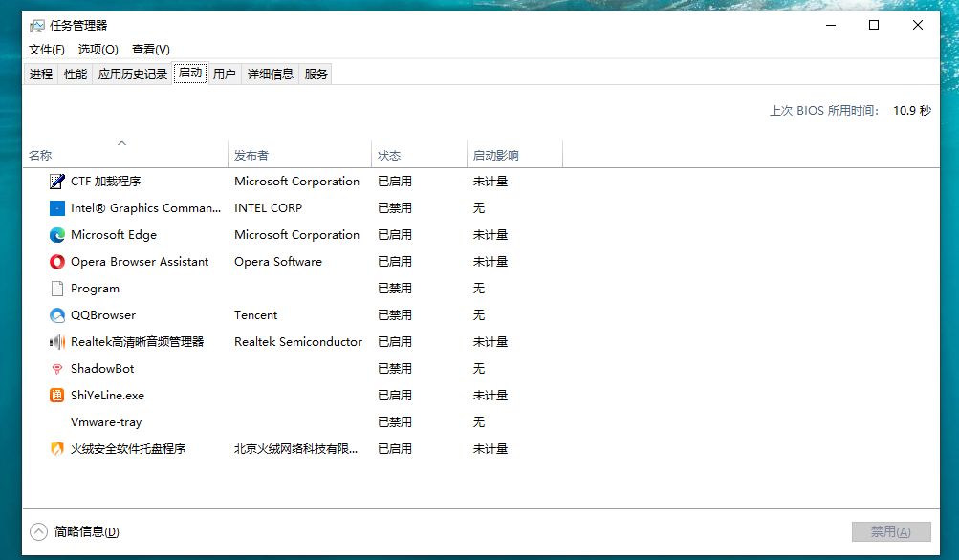The image size is (959, 560).
Task: Select the 火绒安全软件托盘程序 name
Action: (x=128, y=449)
